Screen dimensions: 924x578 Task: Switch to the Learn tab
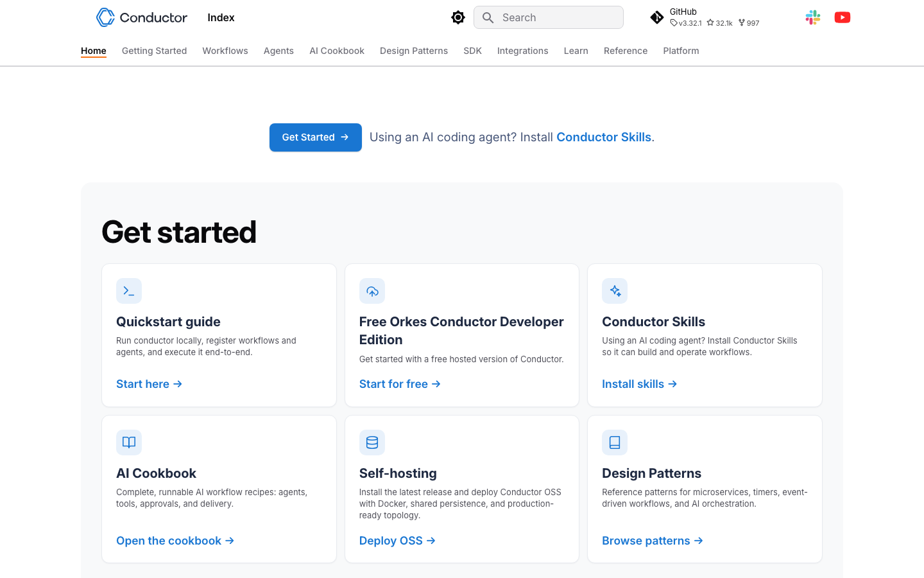coord(576,51)
